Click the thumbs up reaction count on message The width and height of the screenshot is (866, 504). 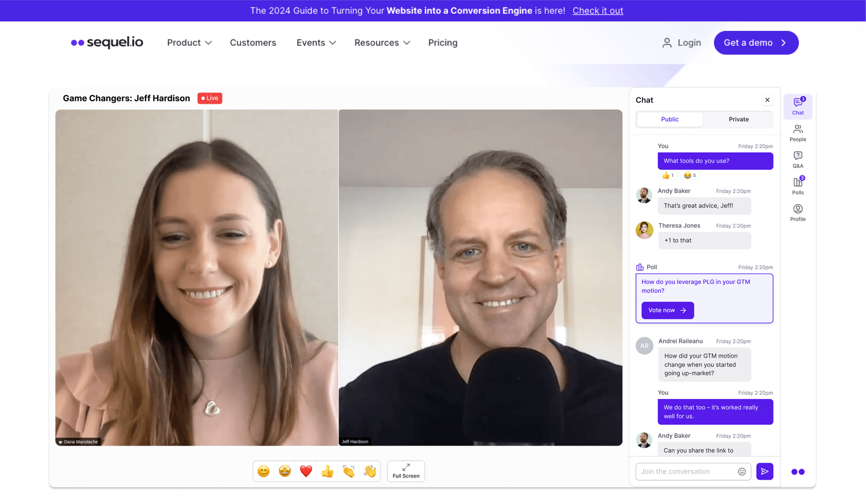click(667, 175)
